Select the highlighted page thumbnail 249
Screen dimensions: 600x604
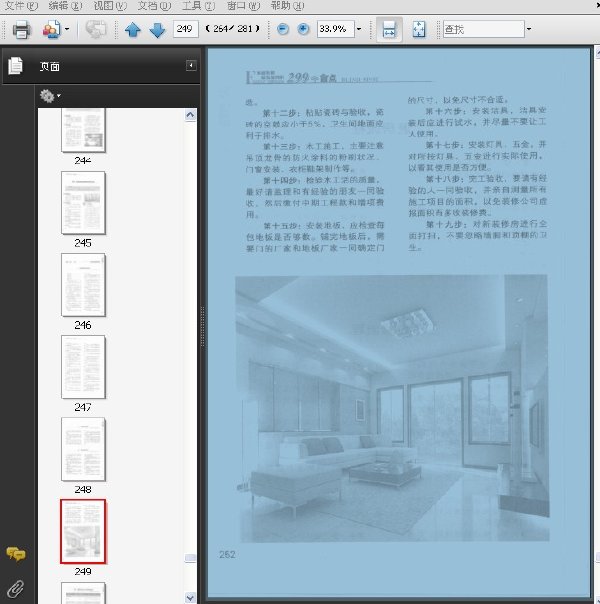coord(83,531)
